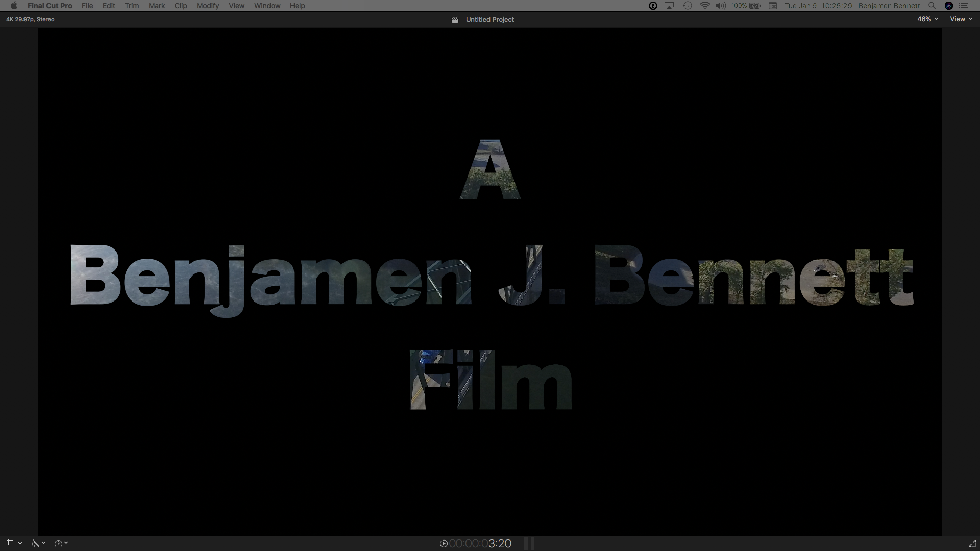
Task: Open the volume control menu icon
Action: point(721,6)
